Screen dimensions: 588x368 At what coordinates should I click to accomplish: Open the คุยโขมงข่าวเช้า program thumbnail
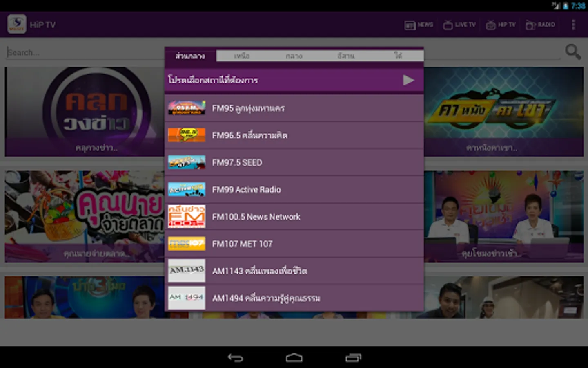(x=504, y=216)
